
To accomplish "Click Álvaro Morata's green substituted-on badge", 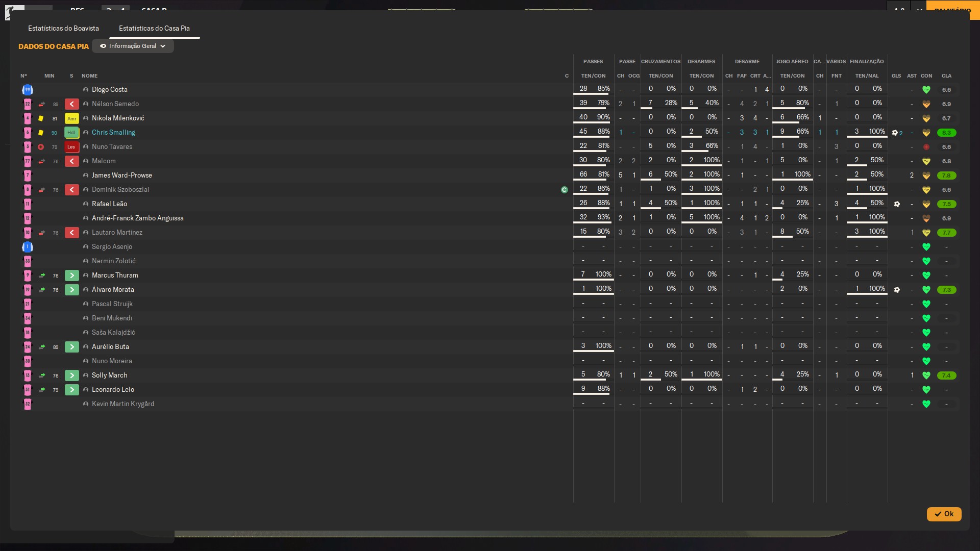I will click(71, 290).
